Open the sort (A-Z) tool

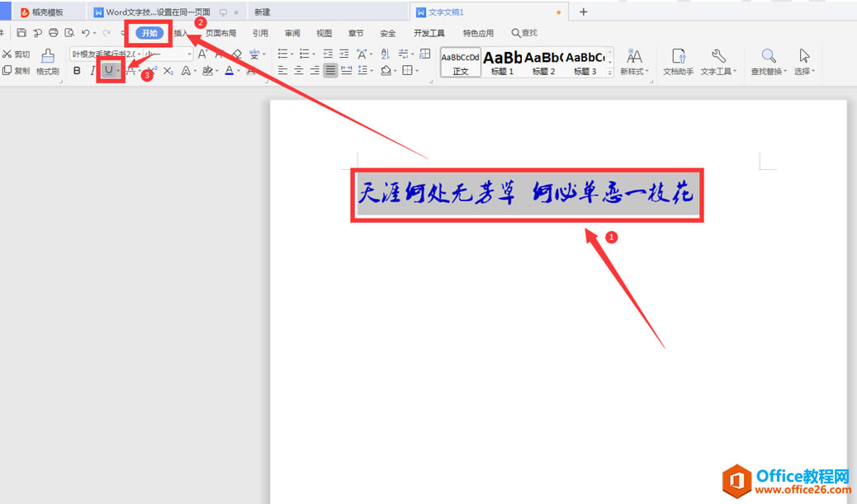pyautogui.click(x=385, y=54)
